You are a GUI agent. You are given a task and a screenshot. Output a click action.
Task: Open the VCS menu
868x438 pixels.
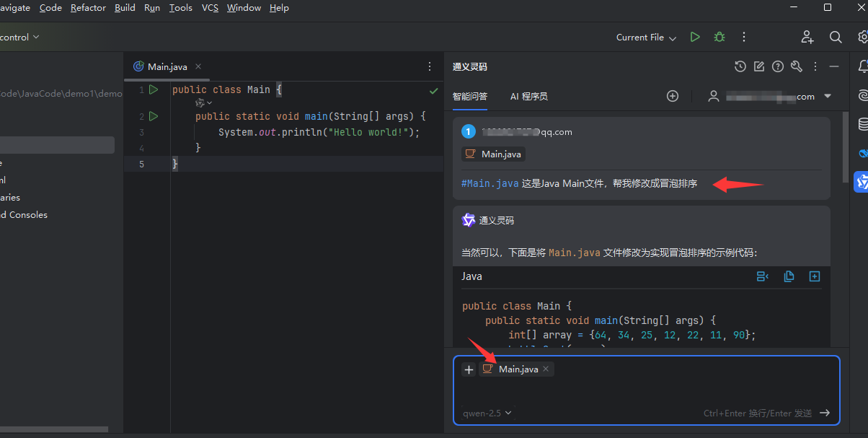[210, 8]
